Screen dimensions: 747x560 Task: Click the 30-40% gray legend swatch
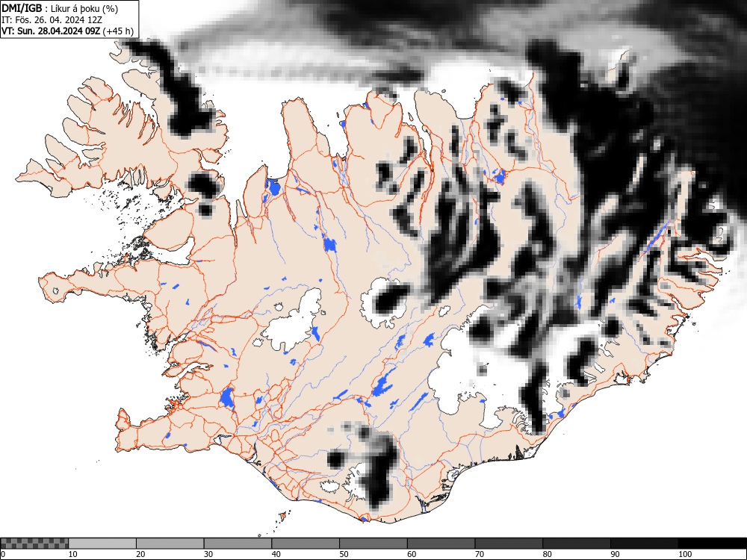click(238, 544)
